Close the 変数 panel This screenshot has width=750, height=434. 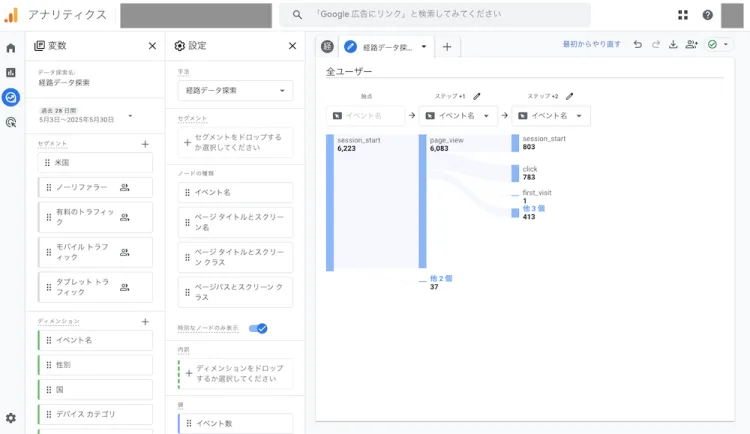(152, 46)
